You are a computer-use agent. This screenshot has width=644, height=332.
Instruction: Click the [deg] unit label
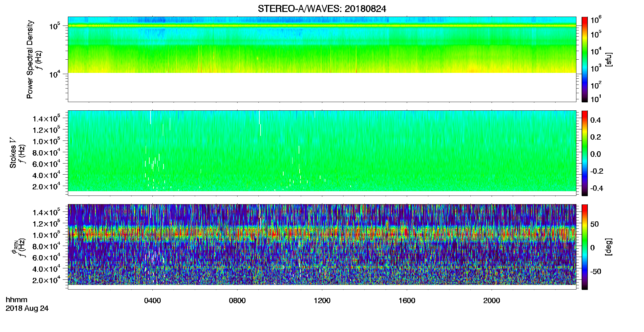[x=609, y=247]
